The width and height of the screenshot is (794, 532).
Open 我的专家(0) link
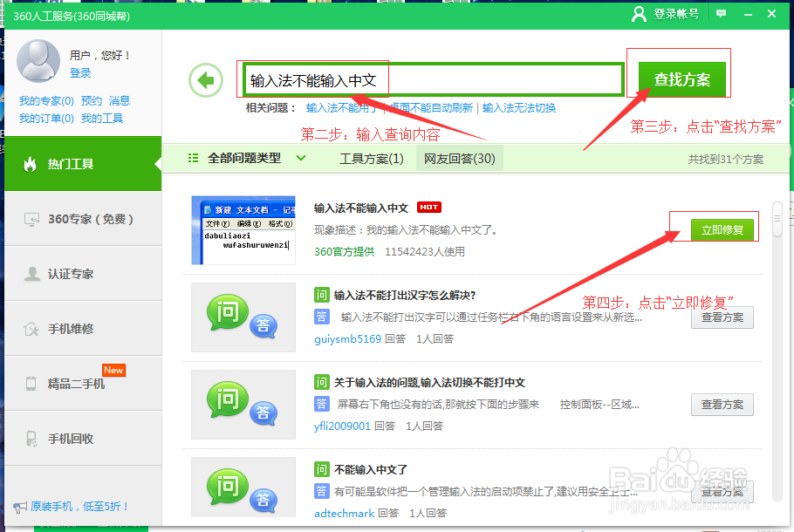point(46,100)
